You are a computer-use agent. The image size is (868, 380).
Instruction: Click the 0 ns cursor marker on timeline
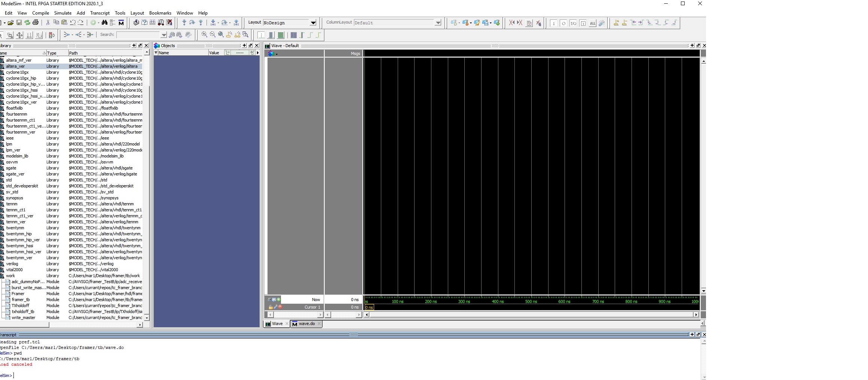tap(369, 307)
